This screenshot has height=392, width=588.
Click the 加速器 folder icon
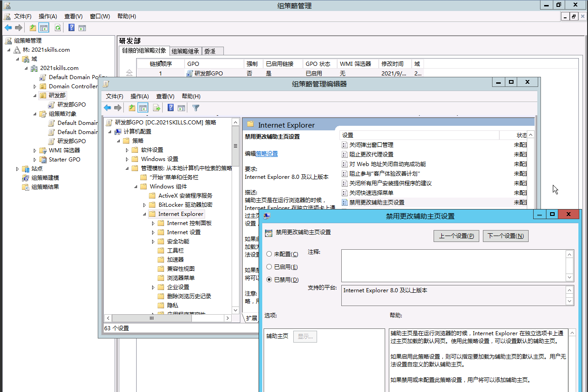tap(161, 260)
